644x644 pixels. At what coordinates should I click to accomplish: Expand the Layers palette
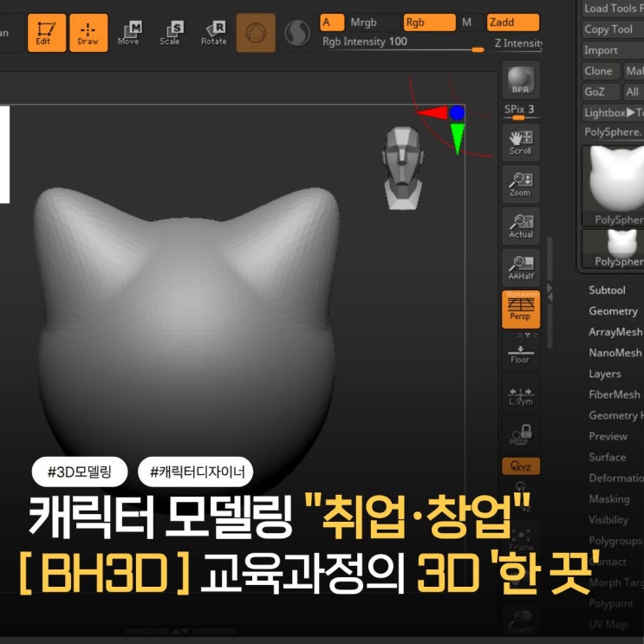pyautogui.click(x=605, y=374)
